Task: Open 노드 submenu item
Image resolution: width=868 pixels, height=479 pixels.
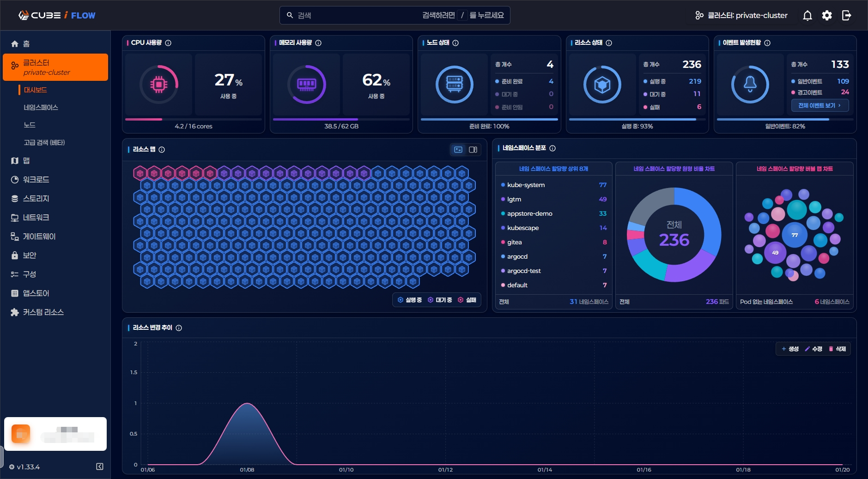Action: click(x=30, y=125)
